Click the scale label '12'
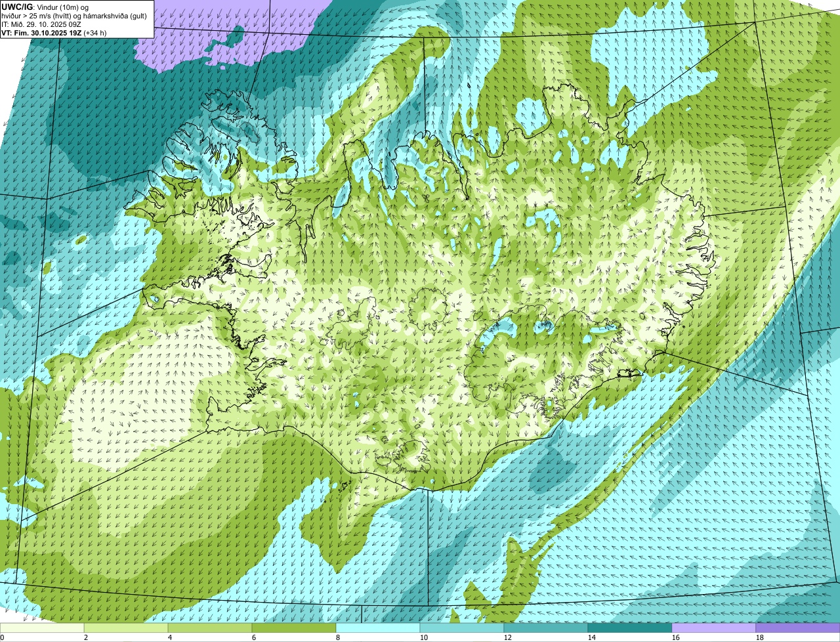This screenshot has width=840, height=642. 508,637
